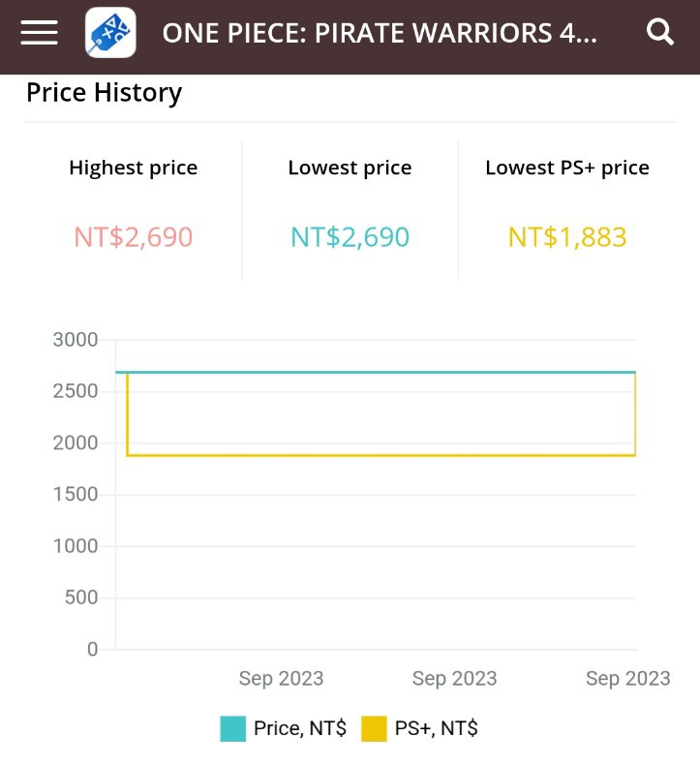
Task: Open the hamburger navigation menu
Action: click(x=39, y=33)
